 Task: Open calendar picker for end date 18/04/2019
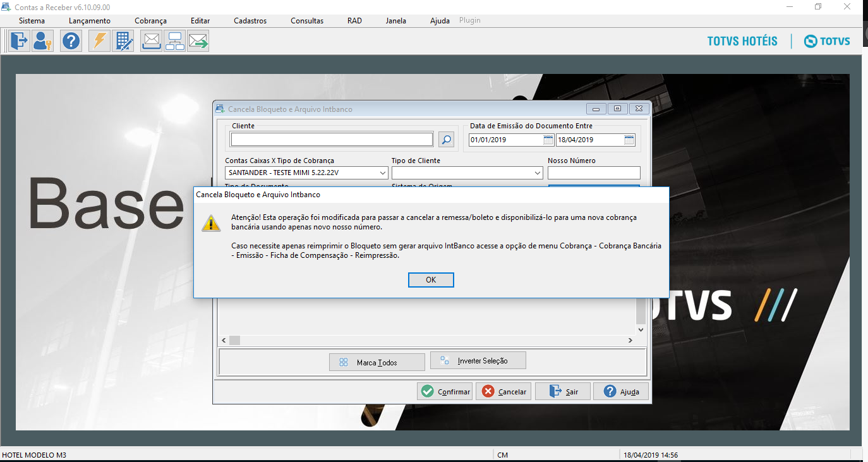click(x=629, y=140)
